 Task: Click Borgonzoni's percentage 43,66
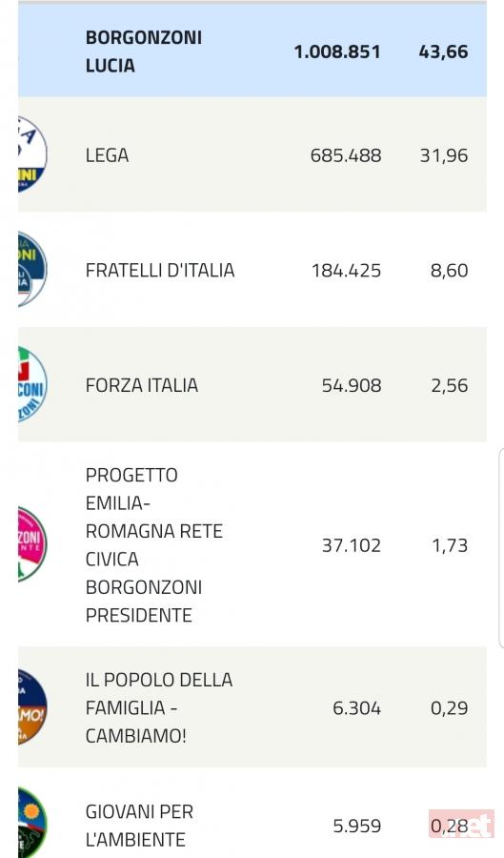(443, 51)
